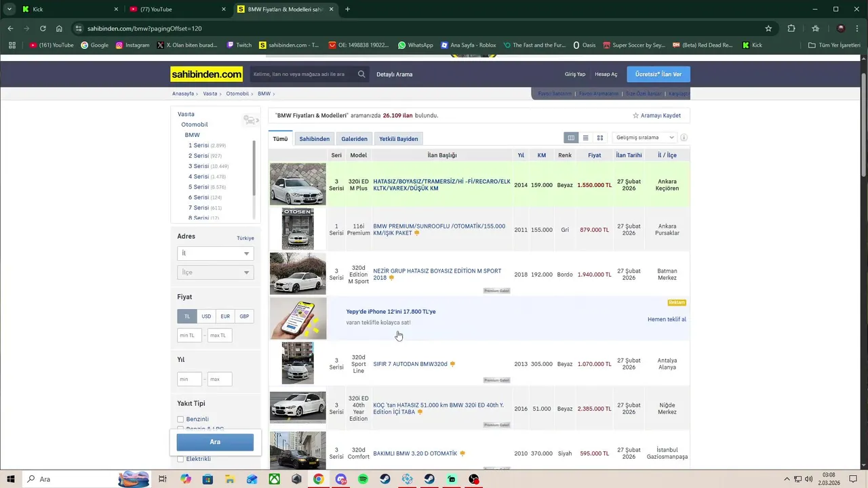This screenshot has height=488, width=868.
Task: Open listing SIFIR 7 AUTODAN BMW320d
Action: point(410,364)
